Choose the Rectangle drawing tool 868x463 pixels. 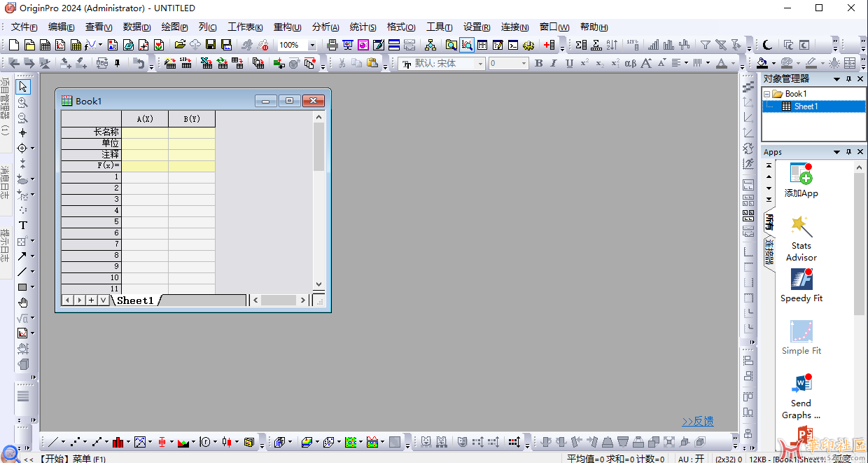tap(22, 287)
